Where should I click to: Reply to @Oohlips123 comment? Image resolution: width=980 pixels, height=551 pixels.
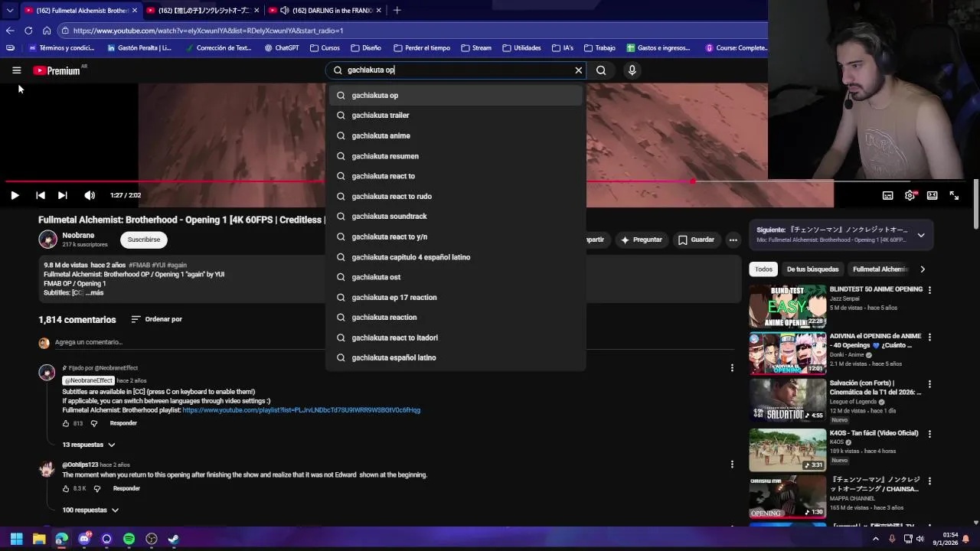click(126, 488)
